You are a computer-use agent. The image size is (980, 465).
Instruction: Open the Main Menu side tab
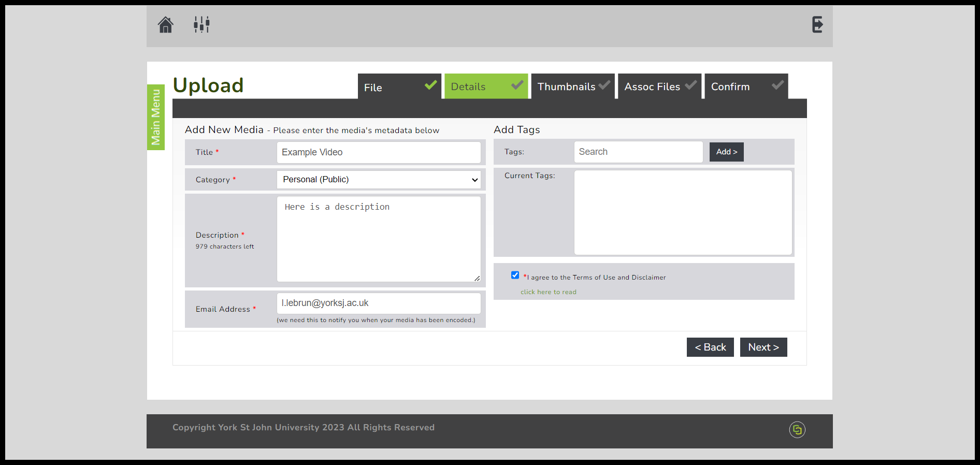156,117
